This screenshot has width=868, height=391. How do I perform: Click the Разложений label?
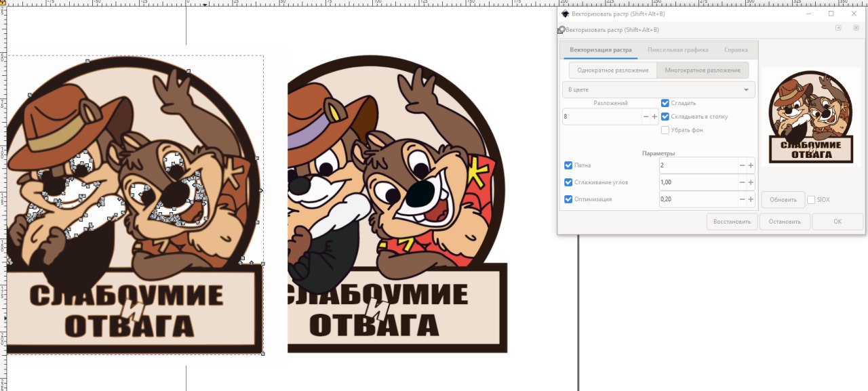pos(610,103)
